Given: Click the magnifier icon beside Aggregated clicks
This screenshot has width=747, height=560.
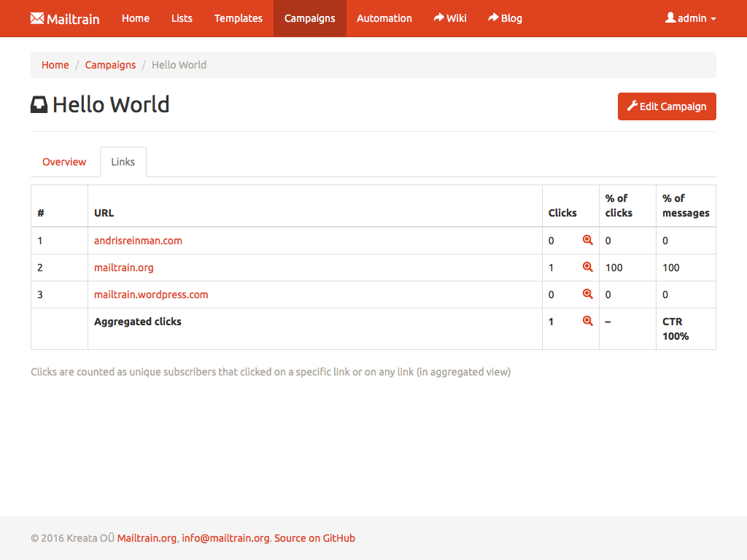Looking at the screenshot, I should click(x=587, y=321).
